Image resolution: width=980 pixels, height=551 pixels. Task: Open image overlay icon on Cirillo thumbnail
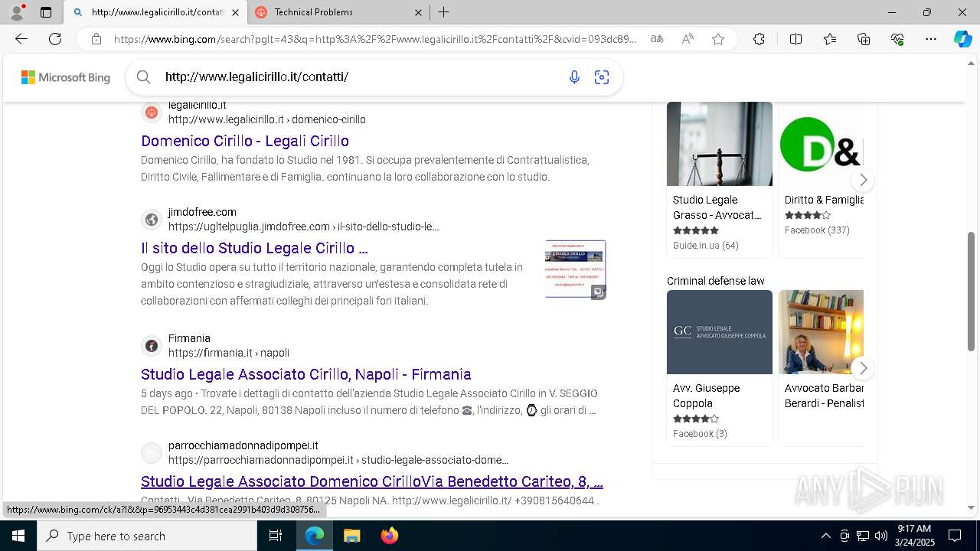[598, 292]
